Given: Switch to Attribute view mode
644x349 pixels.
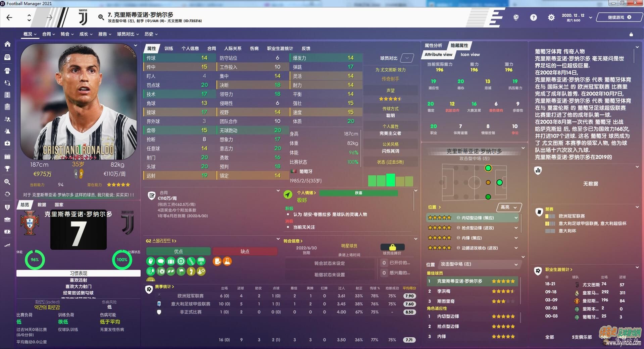Looking at the screenshot, I should point(438,54).
